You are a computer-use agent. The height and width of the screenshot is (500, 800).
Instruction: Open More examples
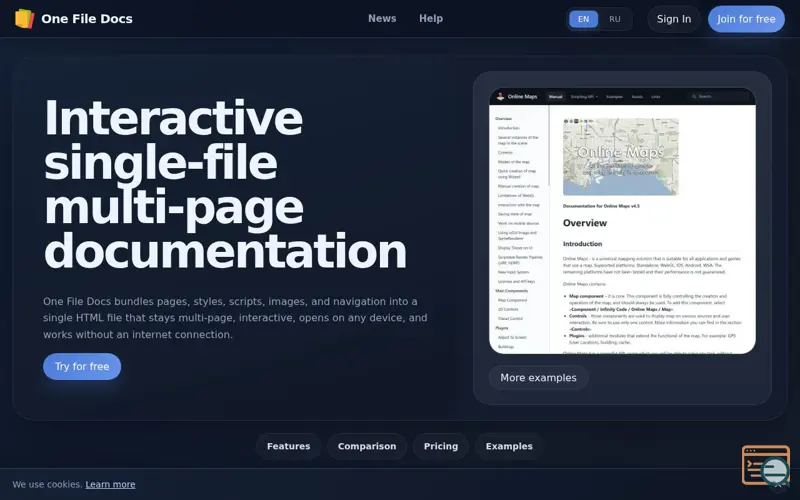(x=538, y=378)
